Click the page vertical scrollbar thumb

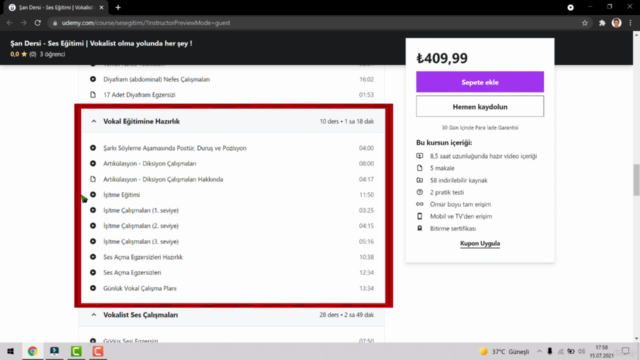636,180
